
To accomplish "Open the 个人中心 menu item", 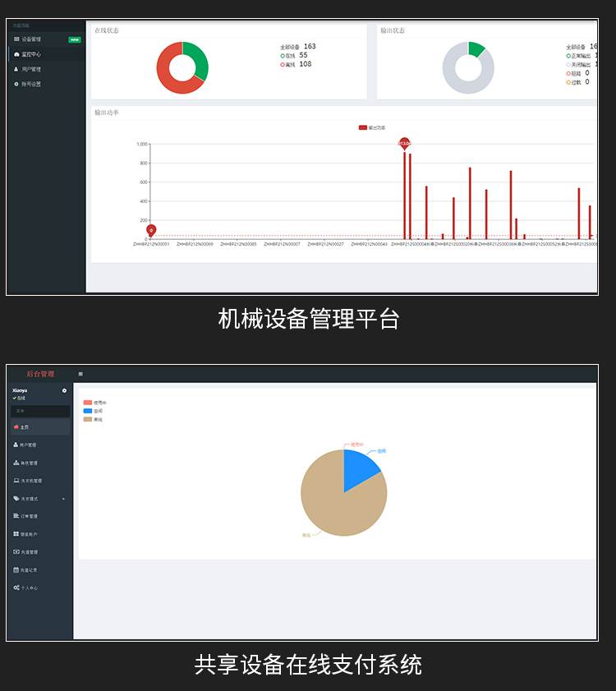I will [x=29, y=587].
